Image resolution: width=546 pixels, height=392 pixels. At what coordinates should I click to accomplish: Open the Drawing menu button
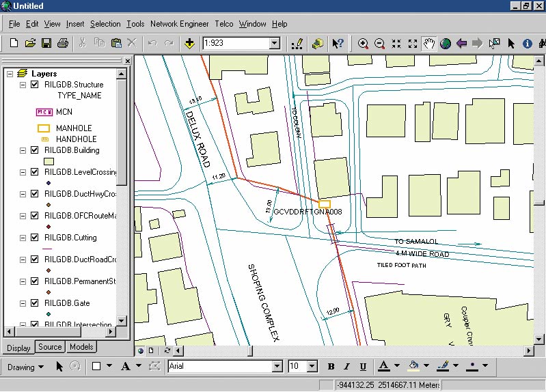pos(26,367)
